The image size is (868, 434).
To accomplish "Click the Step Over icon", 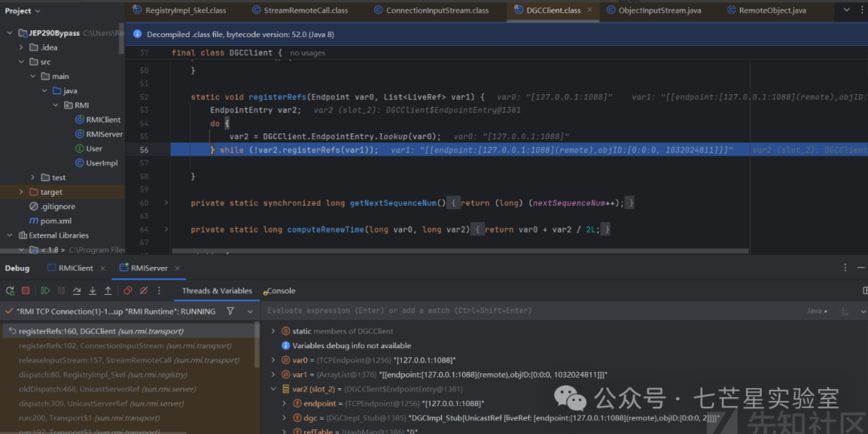I will coord(76,290).
